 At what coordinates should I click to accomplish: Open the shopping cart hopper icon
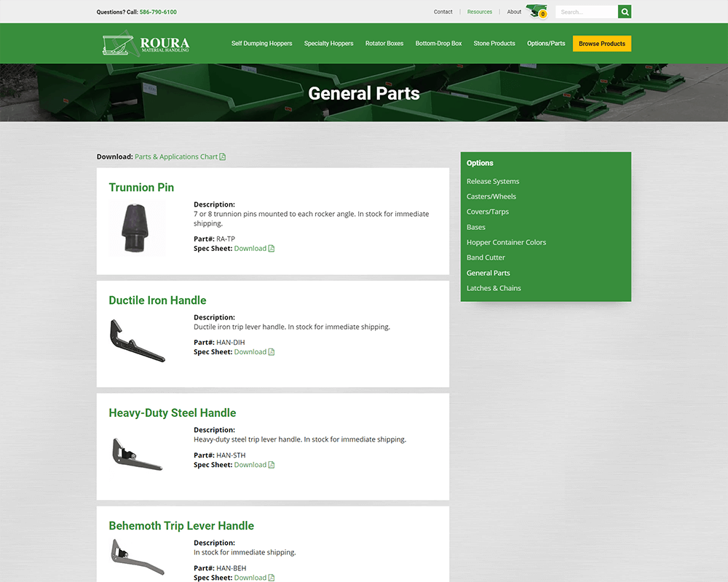[x=537, y=10]
